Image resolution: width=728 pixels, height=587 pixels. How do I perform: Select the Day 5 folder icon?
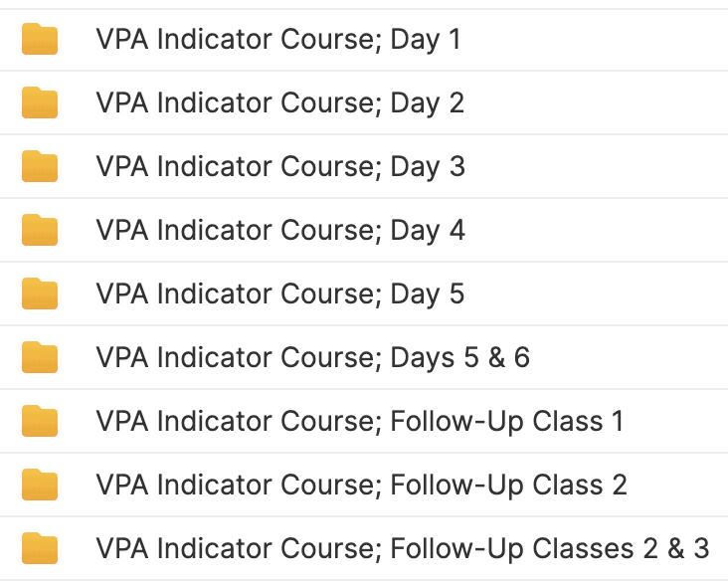tap(40, 293)
